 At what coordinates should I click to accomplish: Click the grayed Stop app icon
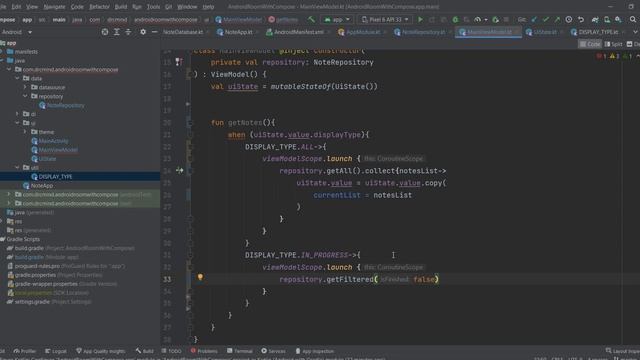point(506,20)
